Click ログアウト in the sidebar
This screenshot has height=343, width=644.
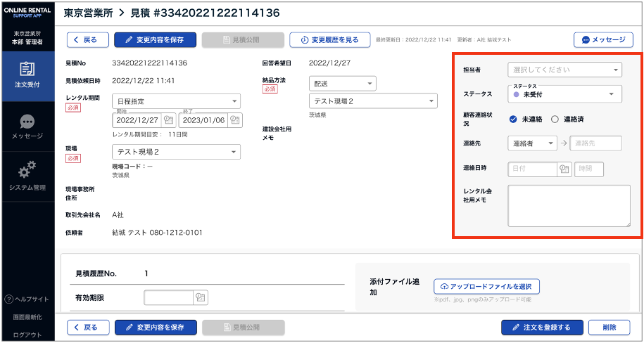point(27,335)
